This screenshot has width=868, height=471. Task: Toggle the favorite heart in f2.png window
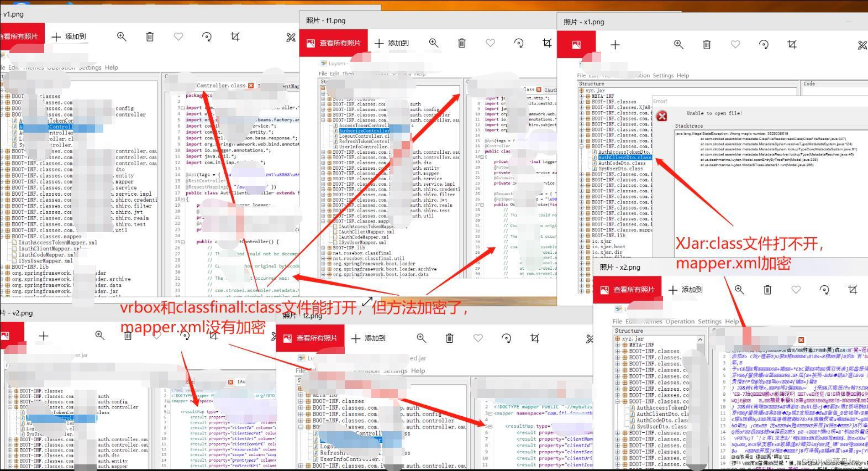(x=478, y=338)
